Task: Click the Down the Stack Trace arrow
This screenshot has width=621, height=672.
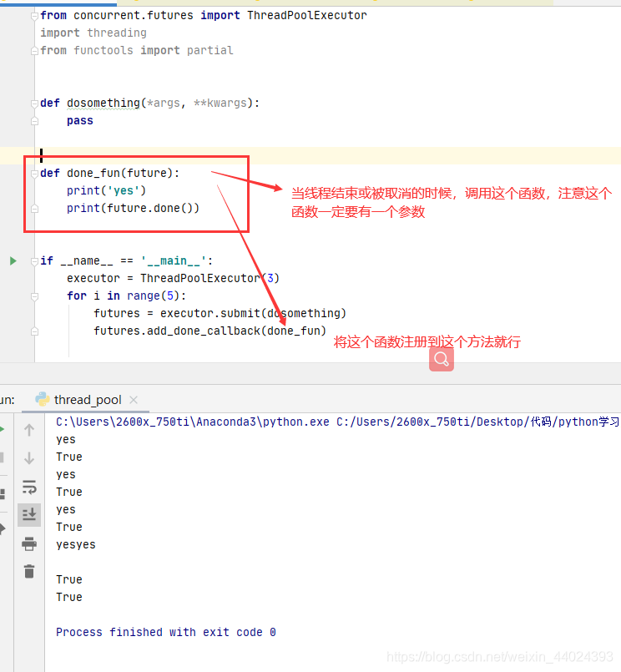Action: [x=29, y=458]
